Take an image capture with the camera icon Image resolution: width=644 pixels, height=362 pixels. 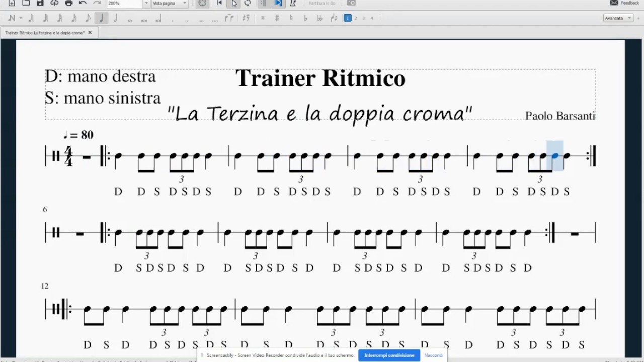(x=352, y=3)
